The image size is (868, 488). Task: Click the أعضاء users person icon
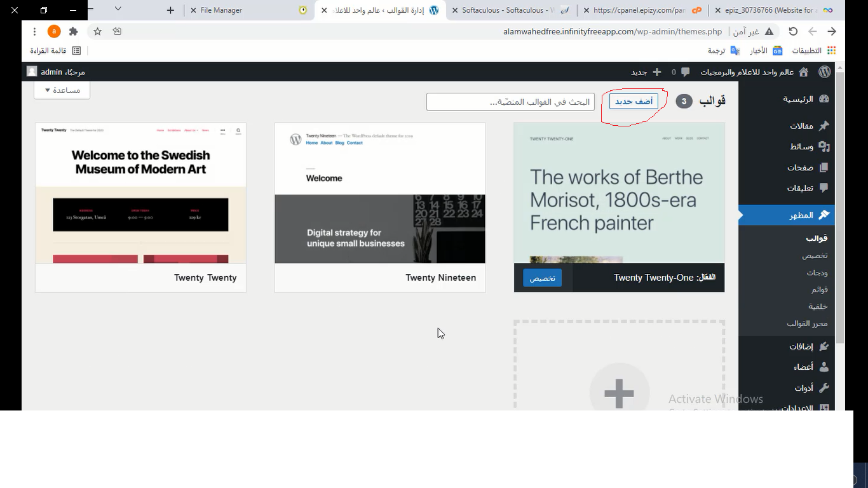(x=824, y=367)
